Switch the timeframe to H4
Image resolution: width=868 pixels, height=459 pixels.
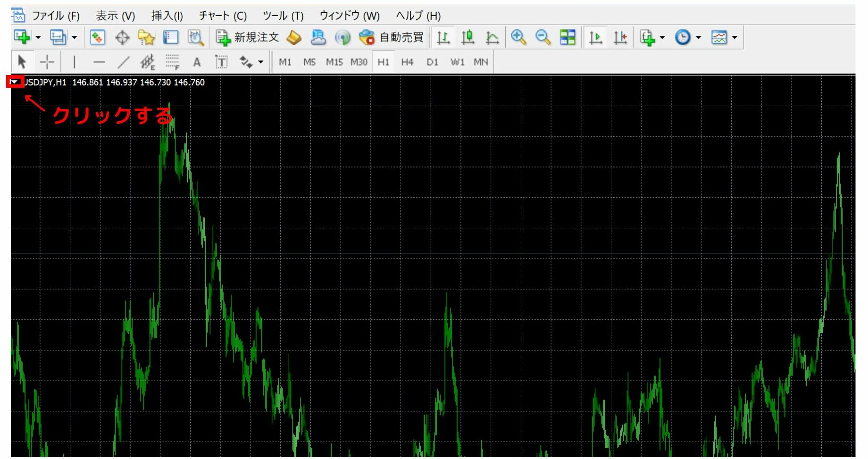point(407,62)
